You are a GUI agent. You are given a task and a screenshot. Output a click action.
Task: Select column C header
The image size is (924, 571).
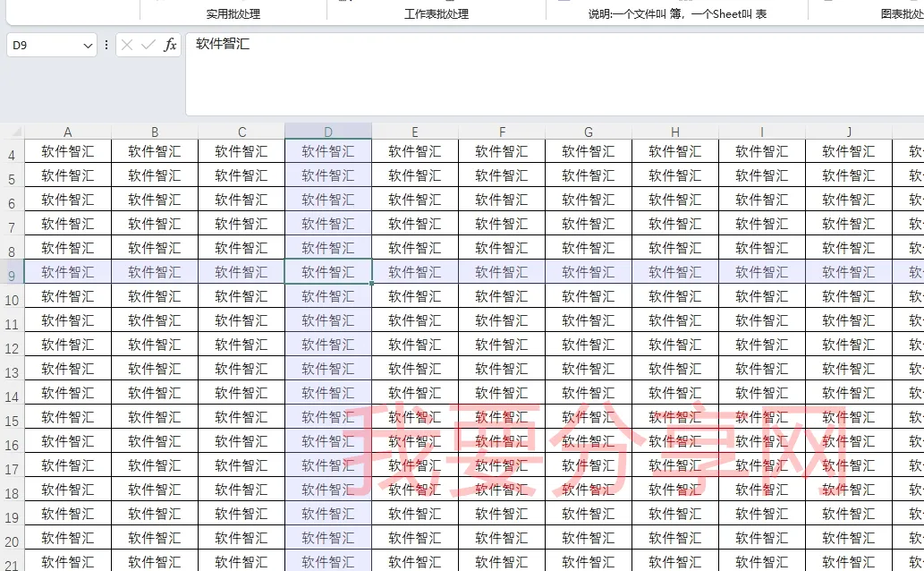[x=242, y=132]
